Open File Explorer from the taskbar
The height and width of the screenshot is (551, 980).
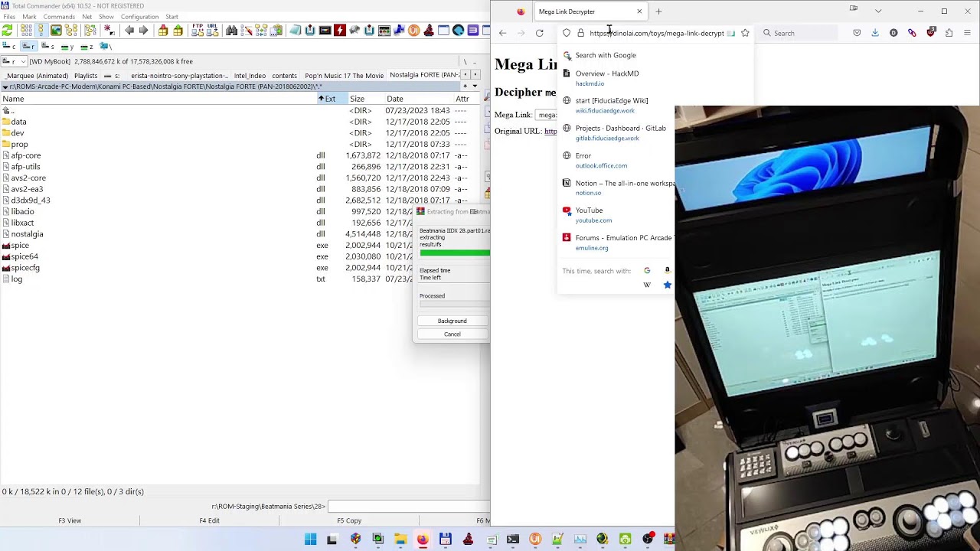click(x=400, y=540)
